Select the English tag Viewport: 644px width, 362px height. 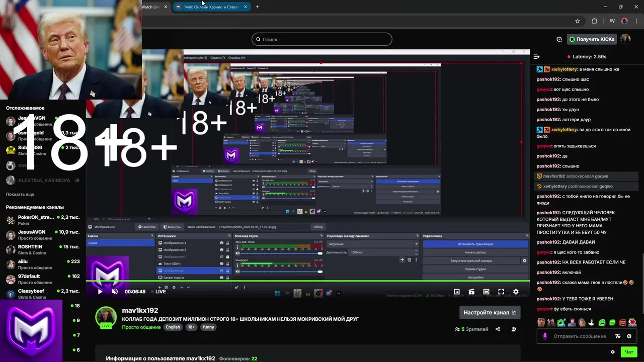[x=173, y=327]
